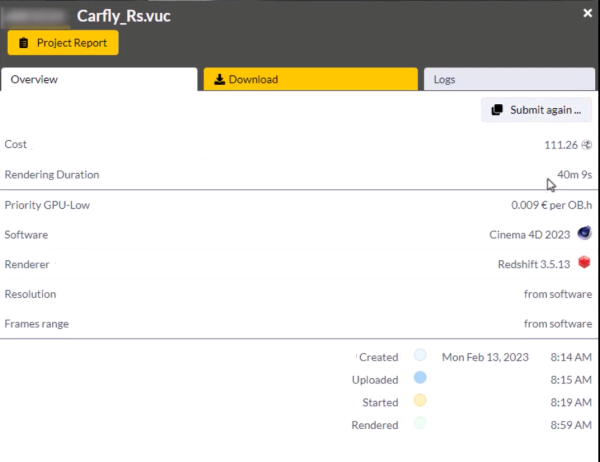Click the red Redshift renderer icon

584,264
